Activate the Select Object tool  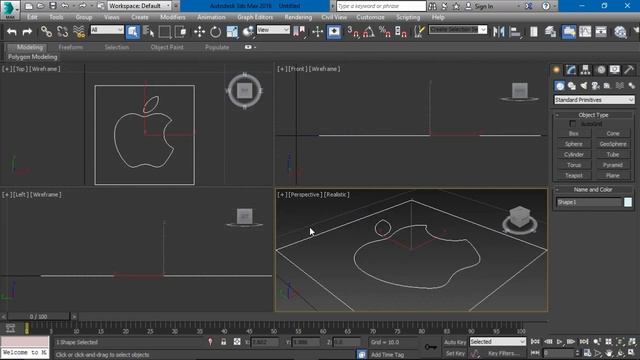click(133, 32)
